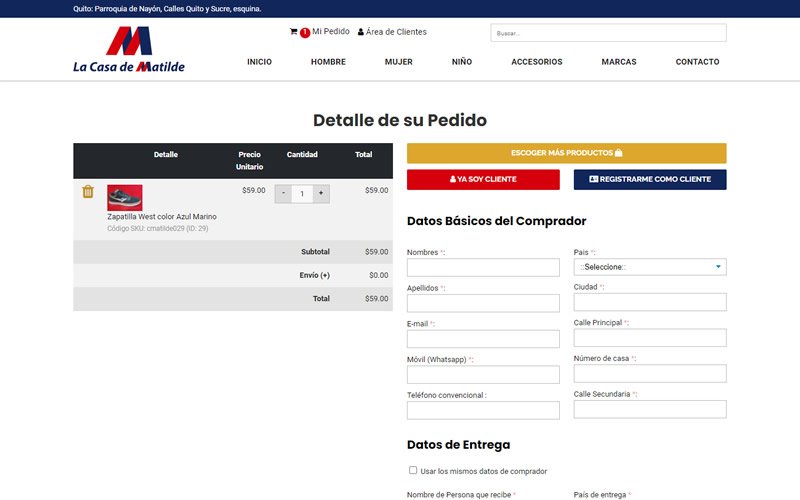Image resolution: width=800 pixels, height=500 pixels.
Task: Open the CONTACTO page
Action: point(697,62)
